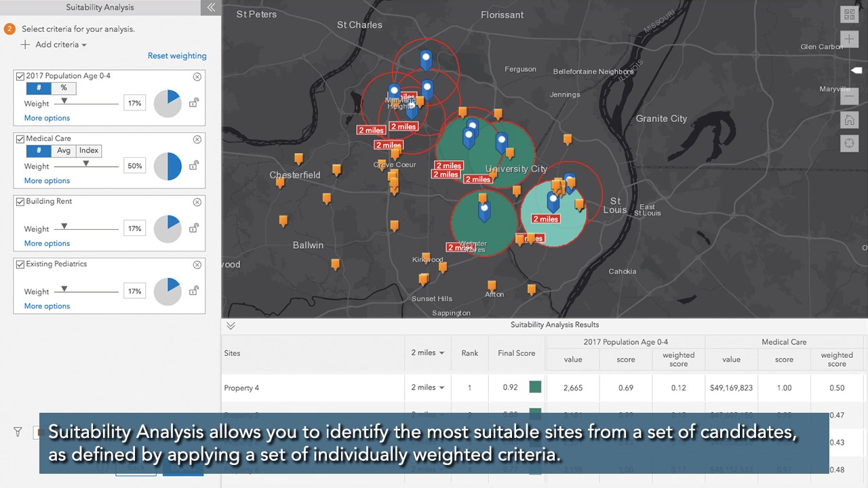Select the Property 4 site name

241,388
